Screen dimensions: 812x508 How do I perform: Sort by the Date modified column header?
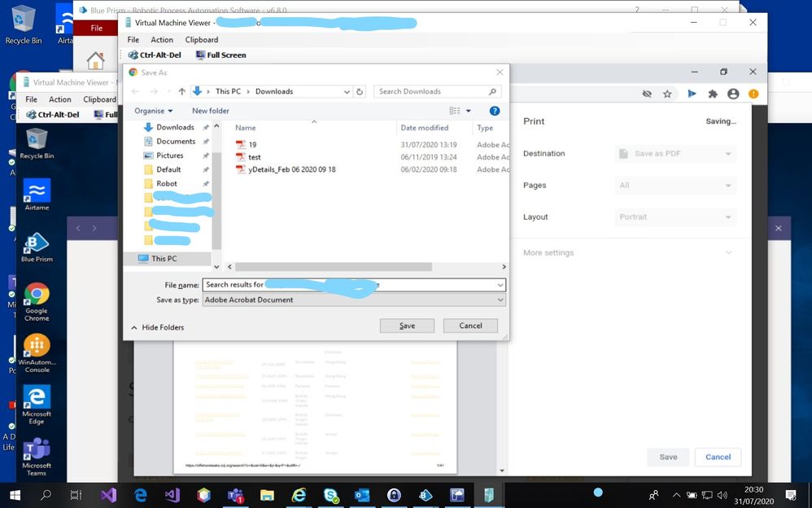(424, 128)
